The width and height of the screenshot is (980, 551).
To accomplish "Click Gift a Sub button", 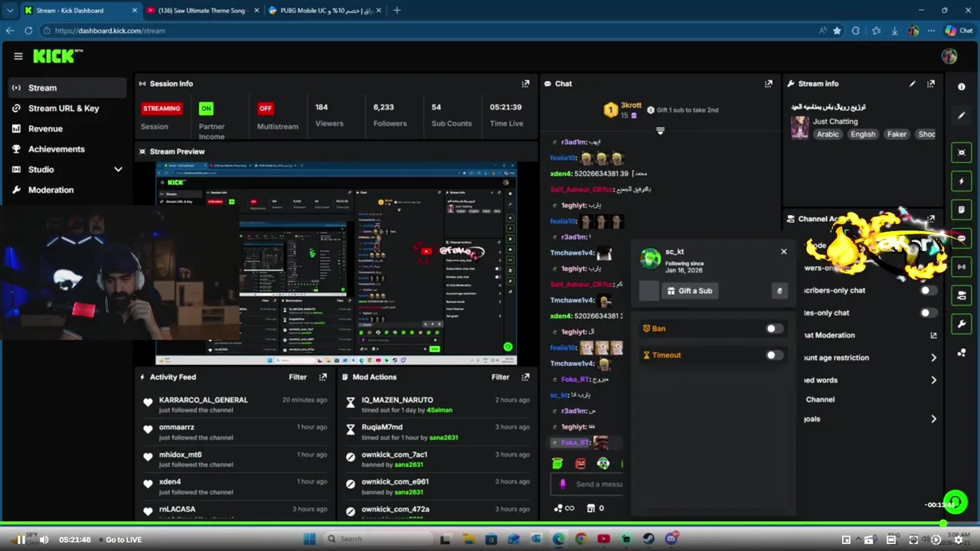I will pyautogui.click(x=690, y=291).
